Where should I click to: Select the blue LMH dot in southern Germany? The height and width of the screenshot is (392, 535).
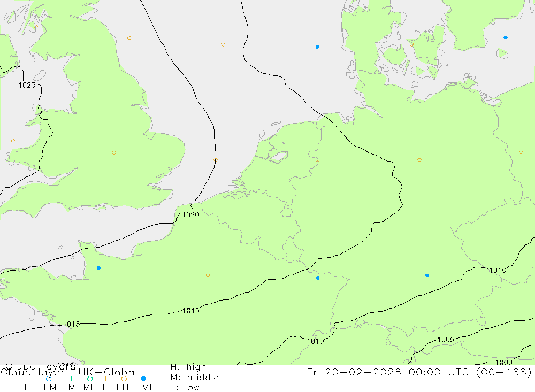coord(427,275)
